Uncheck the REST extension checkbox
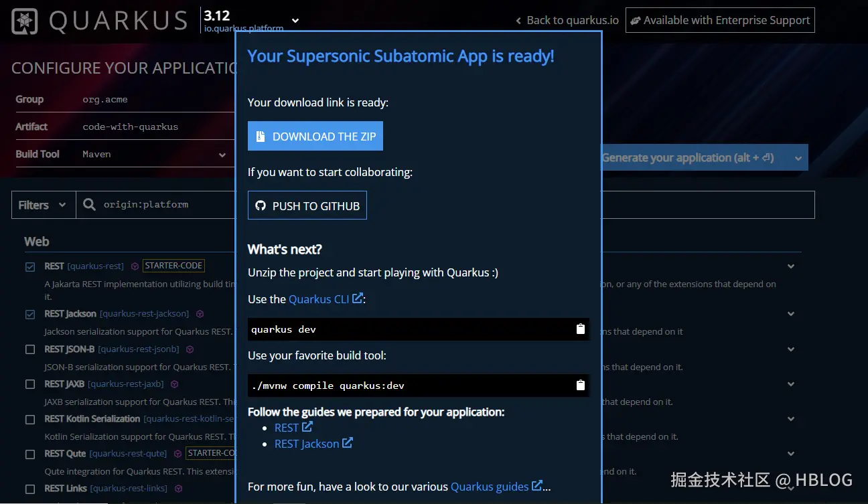 point(30,267)
